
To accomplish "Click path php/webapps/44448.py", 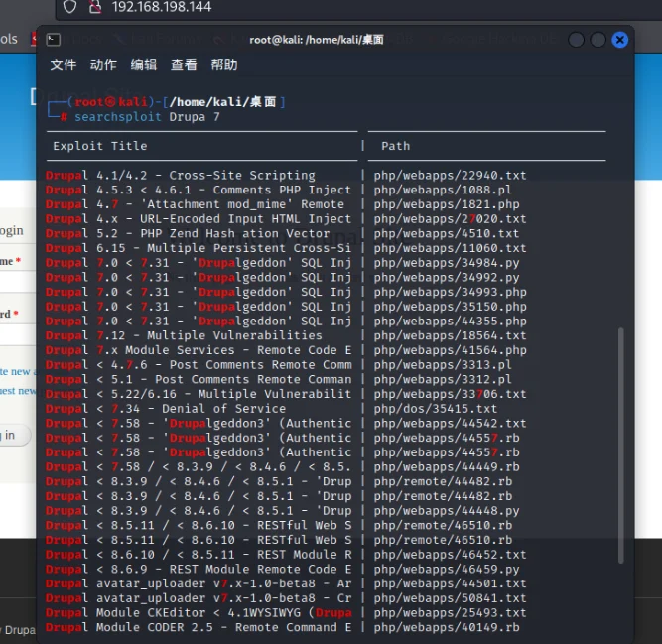I will point(447,511).
